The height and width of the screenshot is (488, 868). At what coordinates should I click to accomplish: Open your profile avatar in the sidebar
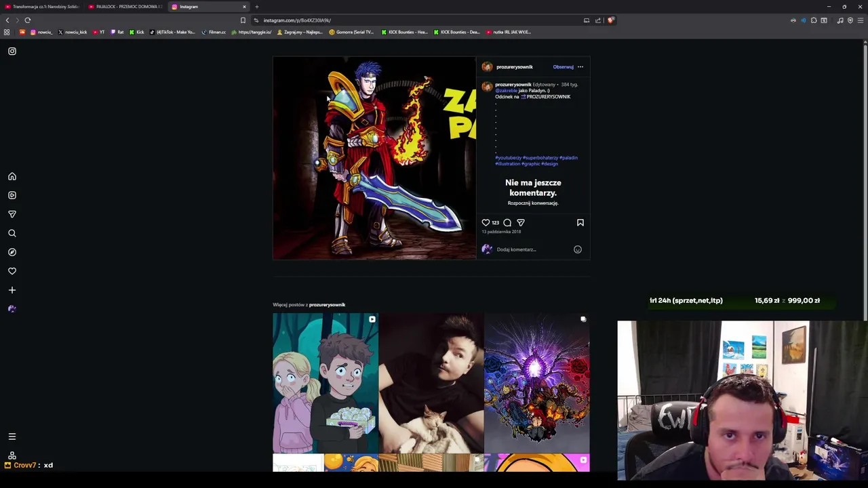(12, 309)
